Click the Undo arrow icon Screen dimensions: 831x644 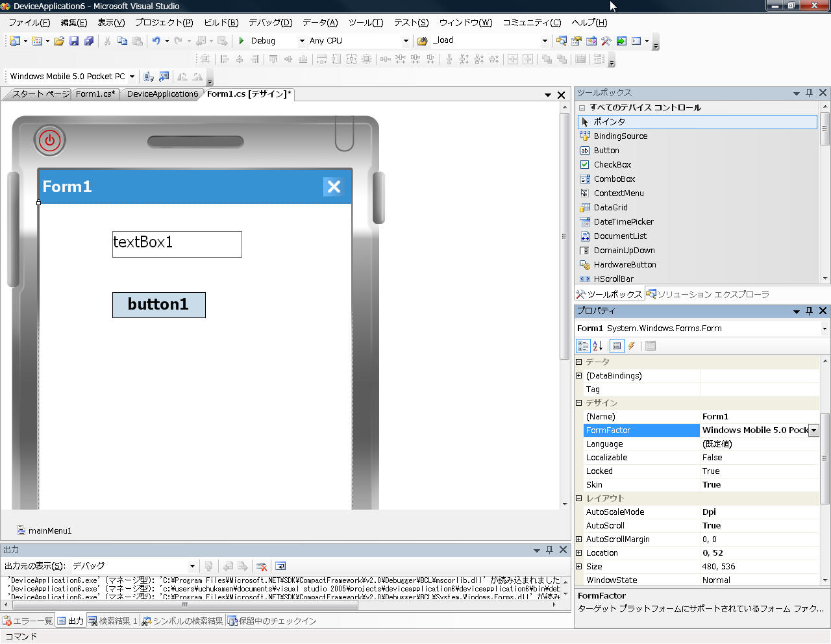pos(156,41)
